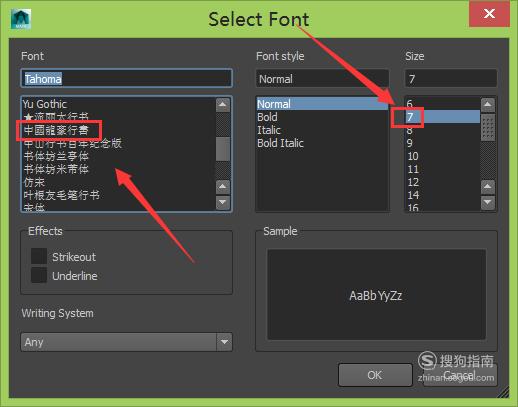Select 仿宋 font in list
The height and width of the screenshot is (407, 518).
click(118, 182)
